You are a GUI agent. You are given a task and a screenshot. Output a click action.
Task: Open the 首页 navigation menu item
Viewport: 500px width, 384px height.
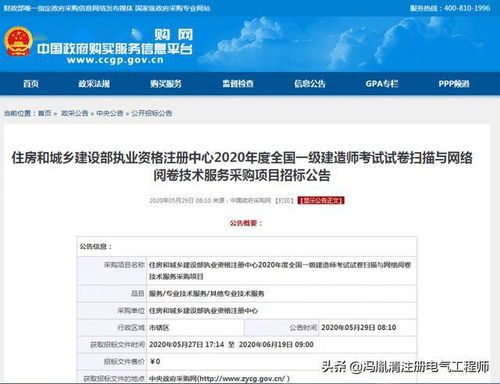coord(31,84)
